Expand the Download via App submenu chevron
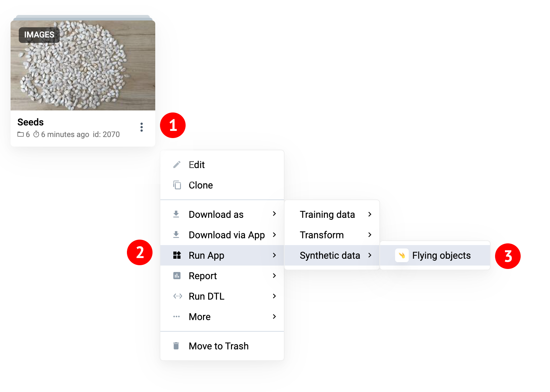The height and width of the screenshot is (392, 550). [x=274, y=235]
